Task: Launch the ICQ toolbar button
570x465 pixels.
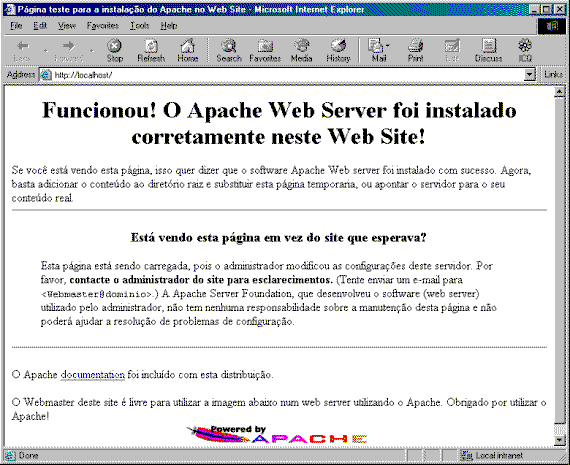Action: click(525, 51)
